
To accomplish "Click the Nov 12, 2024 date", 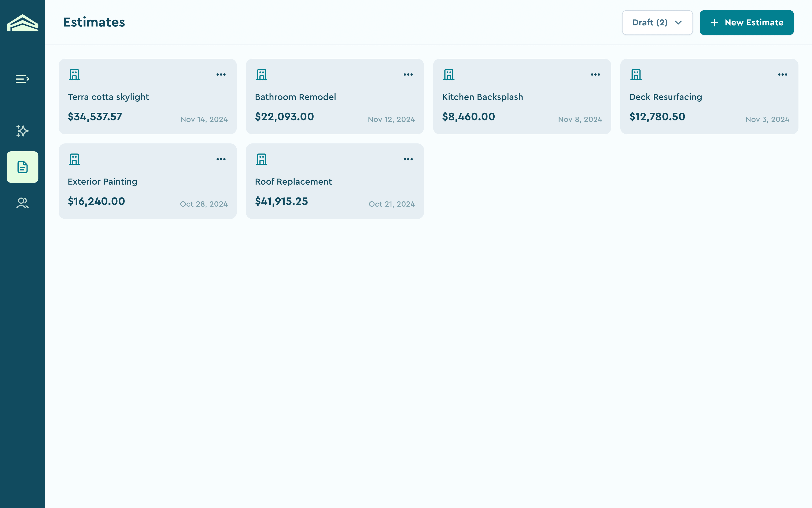I will [391, 120].
